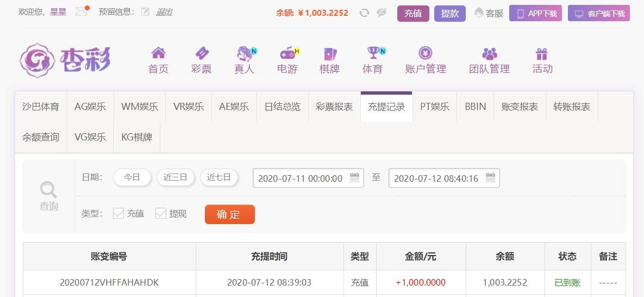Go to 电游 gamepad icon section
This screenshot has width=644, height=297.
[287, 53]
